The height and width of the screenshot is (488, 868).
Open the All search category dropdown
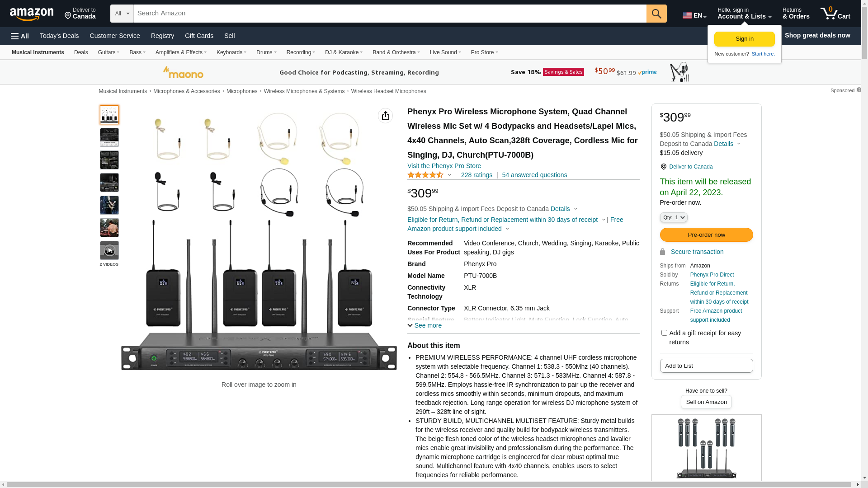pyautogui.click(x=122, y=14)
